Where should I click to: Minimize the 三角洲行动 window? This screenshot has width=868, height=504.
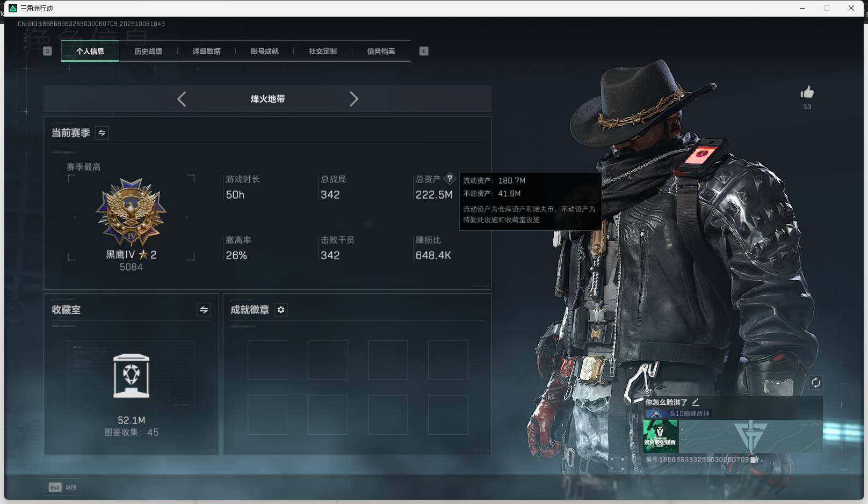[802, 8]
